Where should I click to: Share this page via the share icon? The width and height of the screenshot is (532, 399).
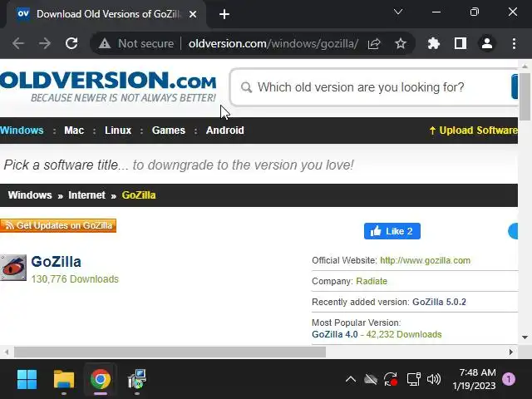374,43
